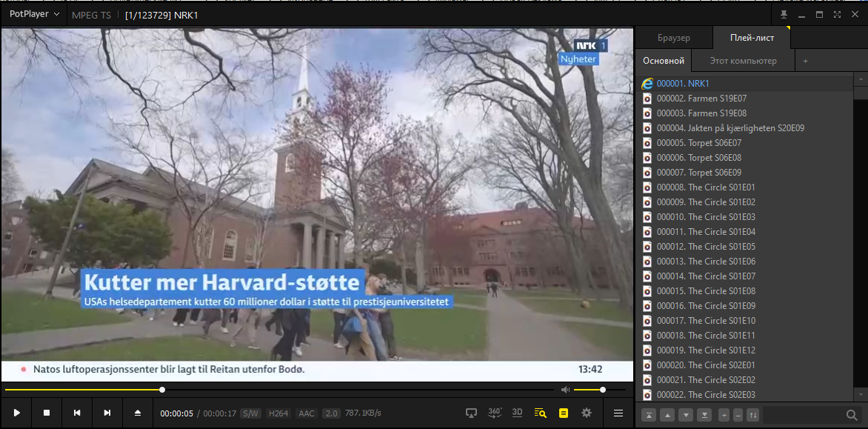The height and width of the screenshot is (429, 868).
Task: Click the playback seek bar
Action: tap(279, 390)
